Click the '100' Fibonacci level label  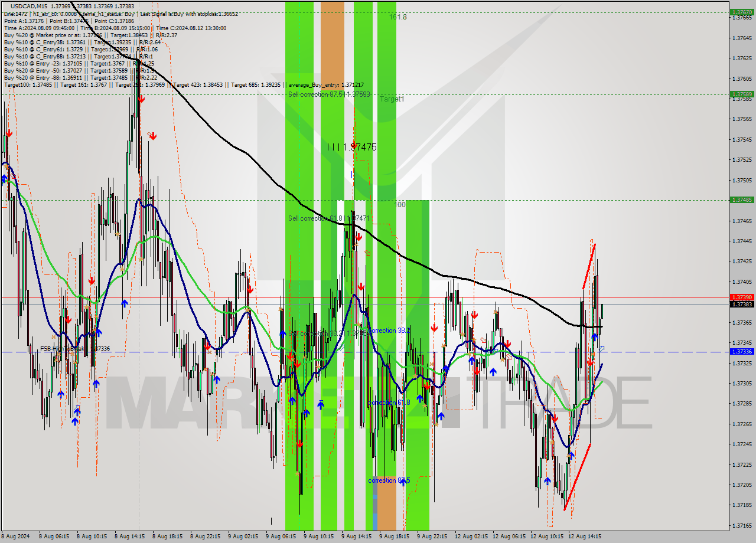click(x=400, y=204)
